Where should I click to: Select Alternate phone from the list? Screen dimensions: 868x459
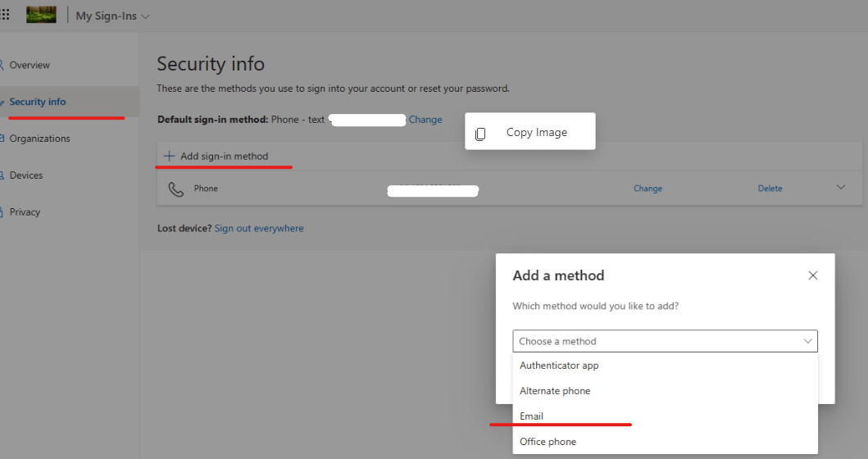665,391
